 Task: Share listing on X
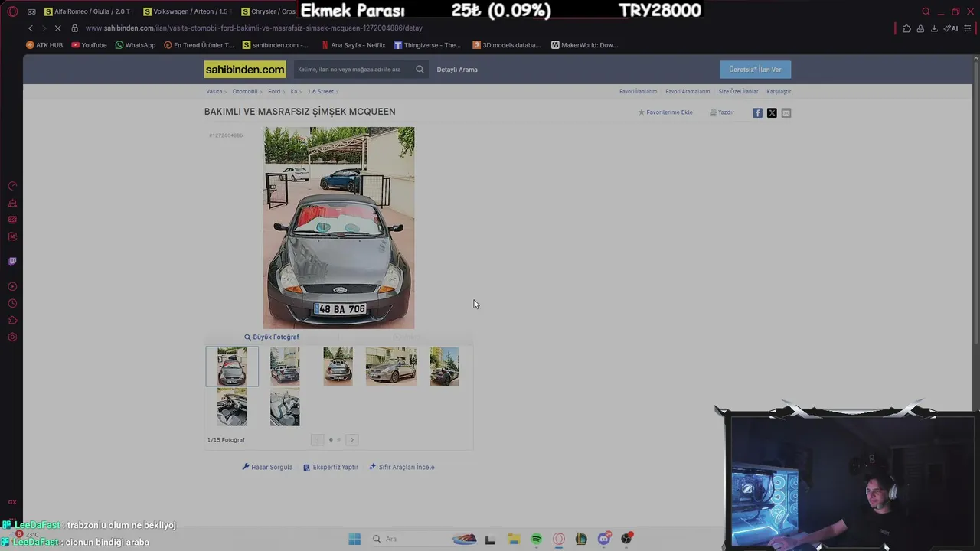click(772, 112)
